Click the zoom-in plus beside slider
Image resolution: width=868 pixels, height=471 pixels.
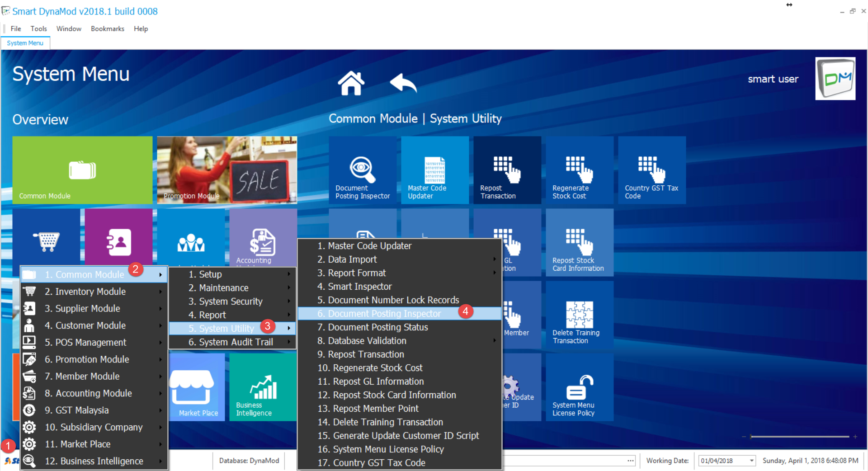click(855, 437)
